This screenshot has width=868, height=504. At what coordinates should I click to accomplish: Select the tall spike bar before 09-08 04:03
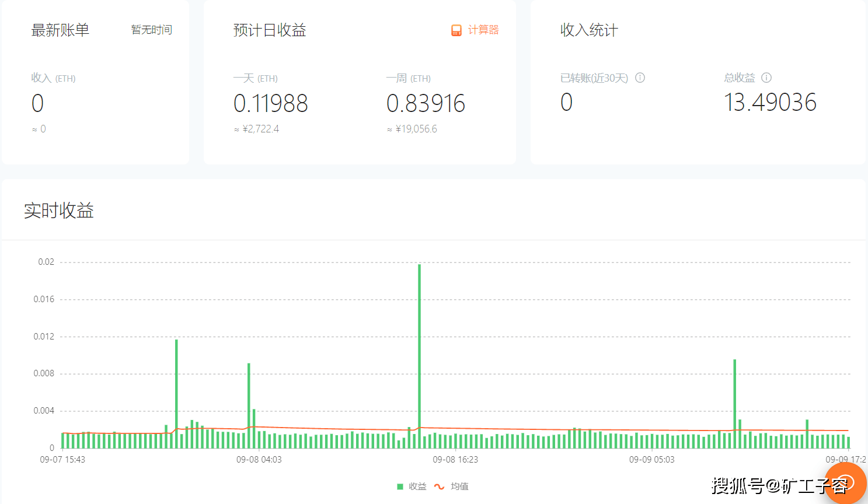pyautogui.click(x=249, y=405)
